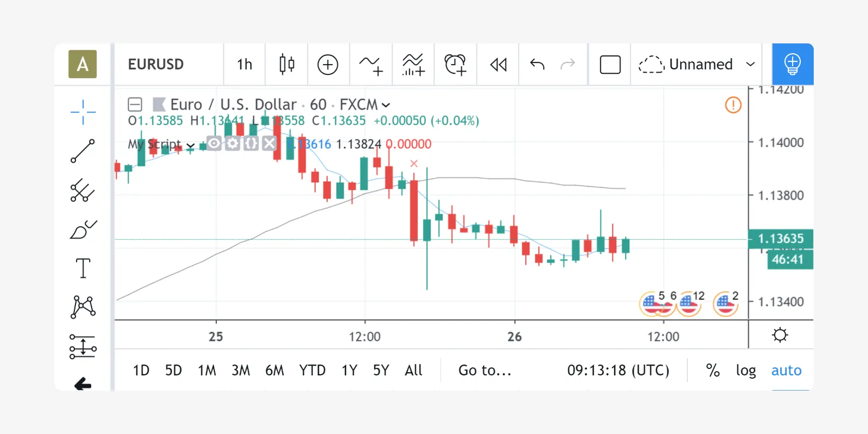Select the 5Y date range
868x434 pixels.
click(381, 371)
